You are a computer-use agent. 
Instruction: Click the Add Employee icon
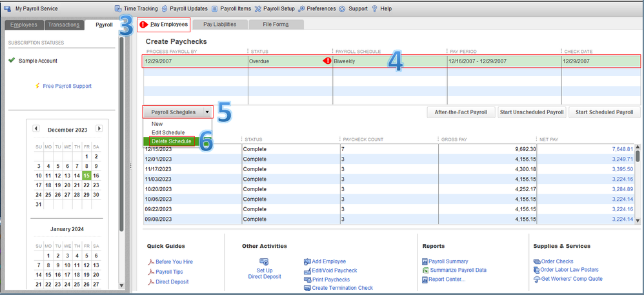(307, 261)
